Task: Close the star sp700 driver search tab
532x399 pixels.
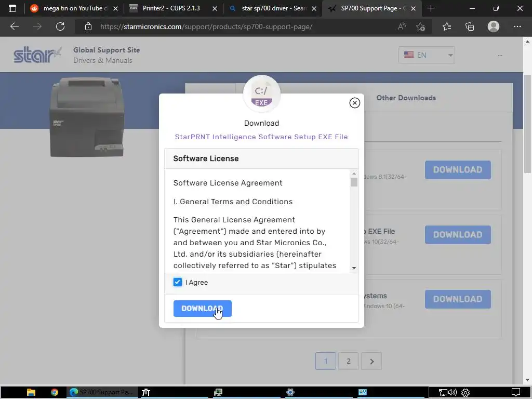Action: pyautogui.click(x=314, y=8)
